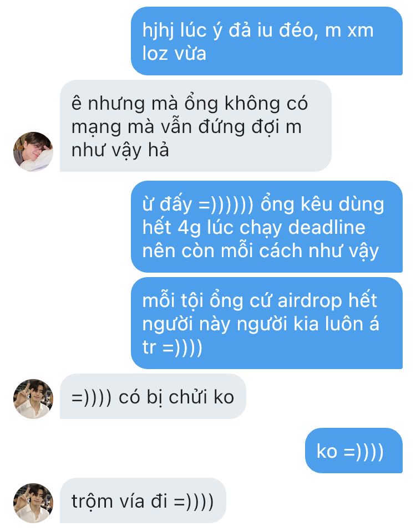Image resolution: width=416 pixels, height=532 pixels.
Task: Click 'như vậy hả' at gray bubble's end
Action: click(x=120, y=150)
